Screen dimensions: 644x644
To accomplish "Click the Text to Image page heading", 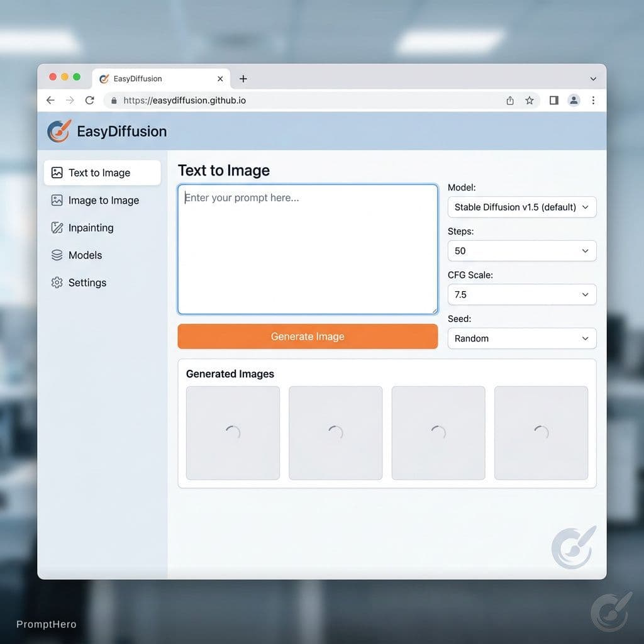I will coord(224,170).
